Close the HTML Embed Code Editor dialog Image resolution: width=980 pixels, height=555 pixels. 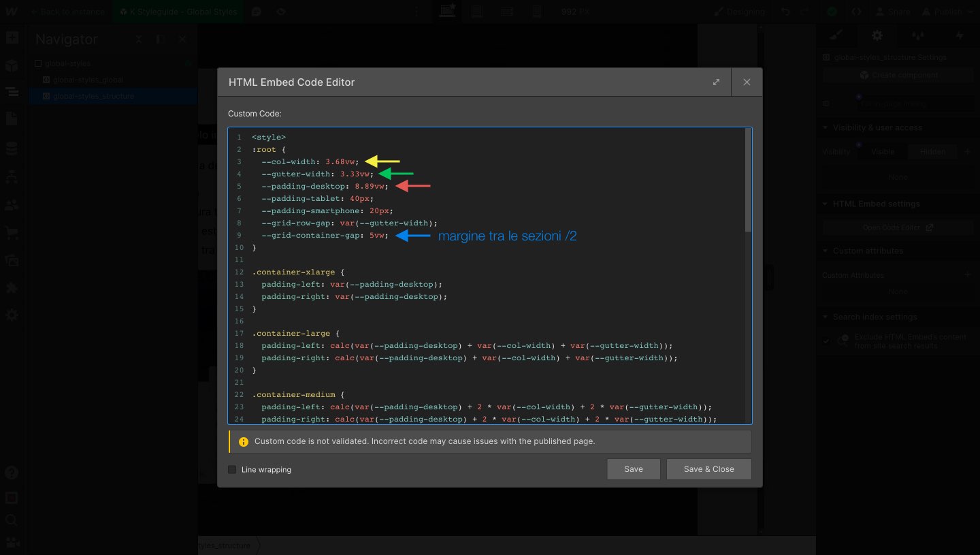coord(747,82)
